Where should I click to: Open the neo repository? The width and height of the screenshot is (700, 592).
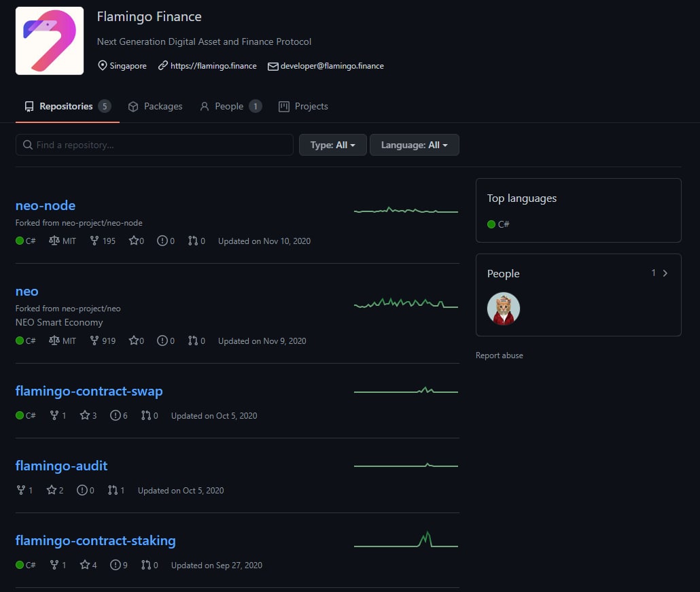click(27, 291)
